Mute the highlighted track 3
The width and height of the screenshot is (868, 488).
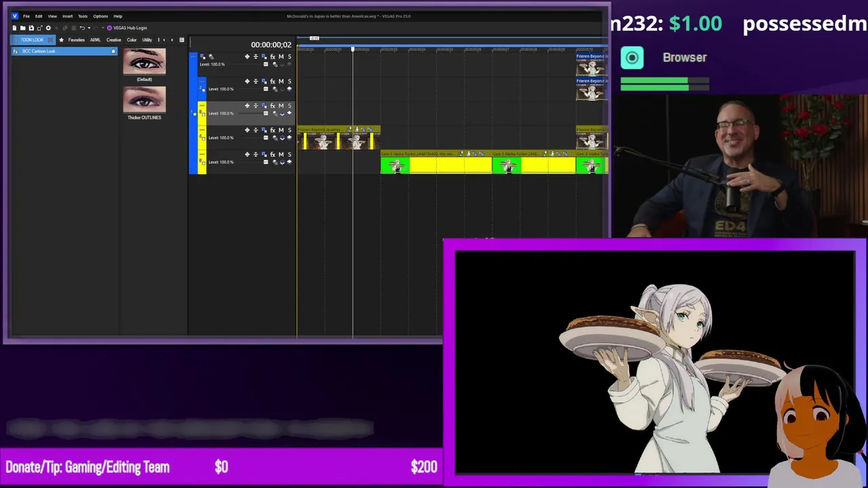pyautogui.click(x=281, y=106)
